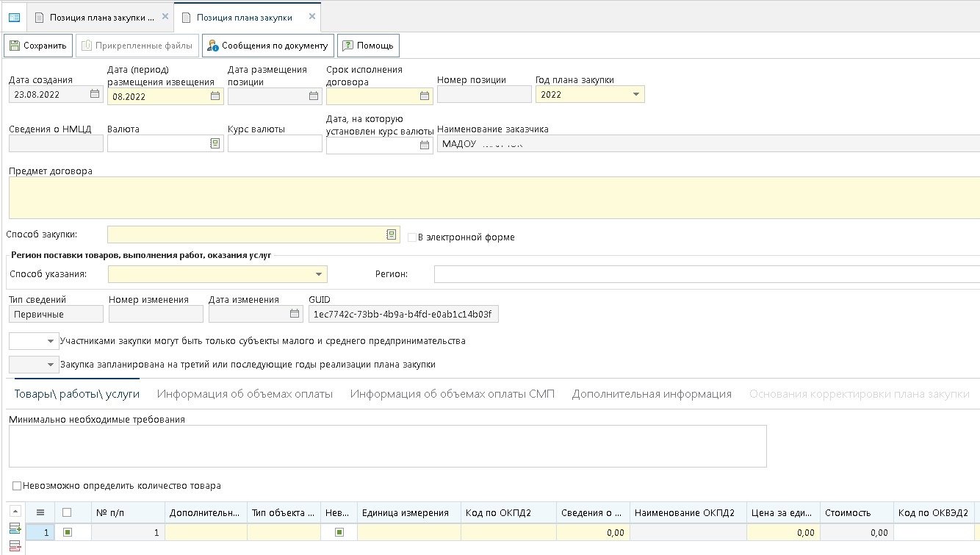Open the Помощь help button
This screenshot has height=555, width=980.
pyautogui.click(x=368, y=46)
